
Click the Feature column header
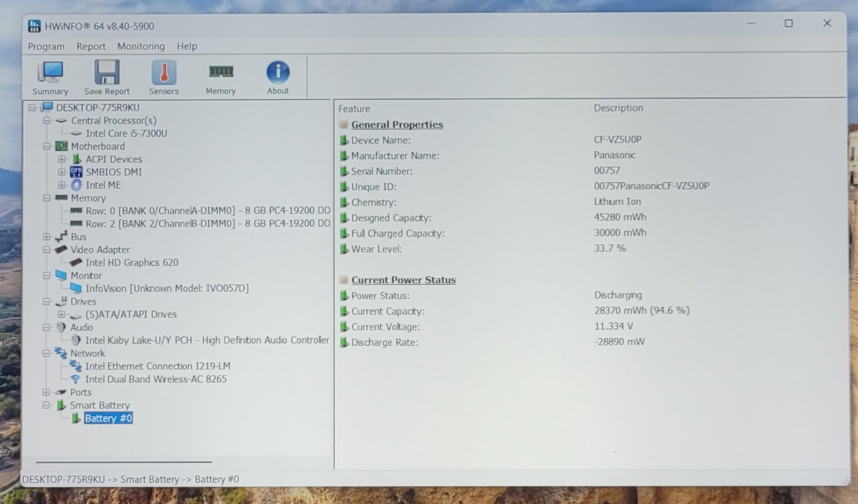point(354,109)
